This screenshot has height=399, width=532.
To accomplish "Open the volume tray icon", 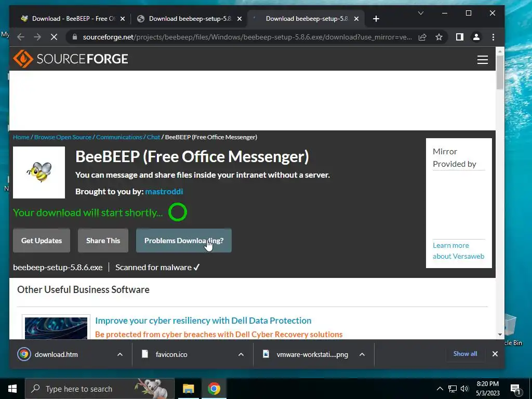I will (x=464, y=389).
